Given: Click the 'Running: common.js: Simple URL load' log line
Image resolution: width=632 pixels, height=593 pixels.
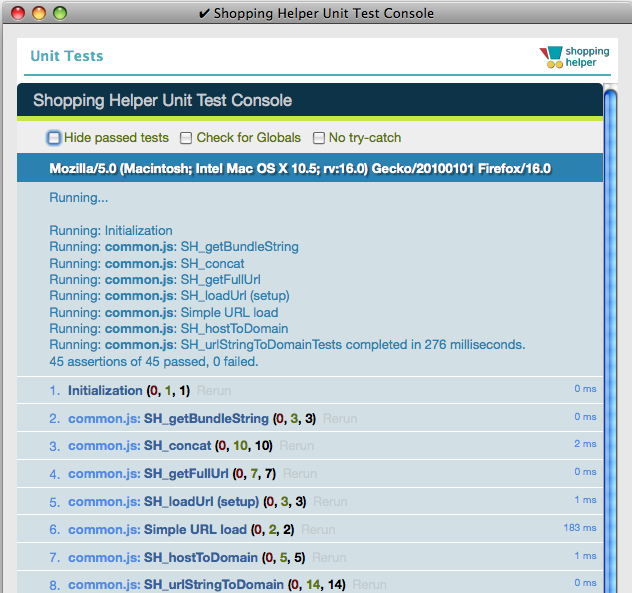Looking at the screenshot, I should pyautogui.click(x=164, y=312).
